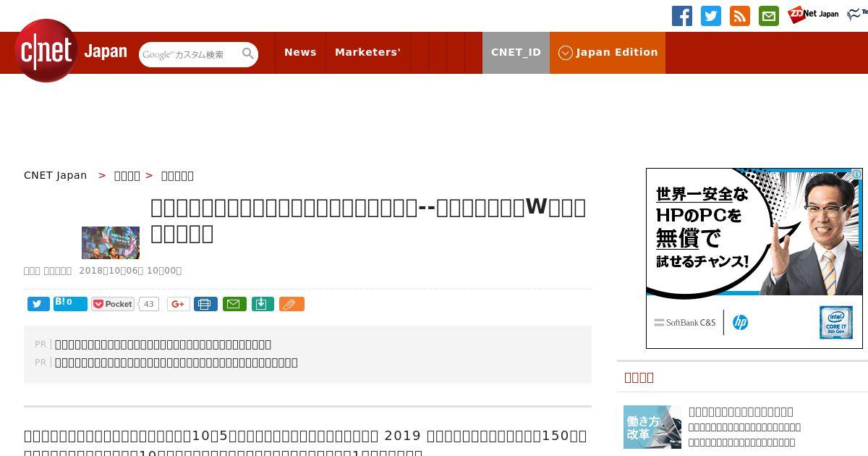Viewport: 868px width, 456px height.
Task: Open the News menu
Action: pyautogui.click(x=300, y=52)
